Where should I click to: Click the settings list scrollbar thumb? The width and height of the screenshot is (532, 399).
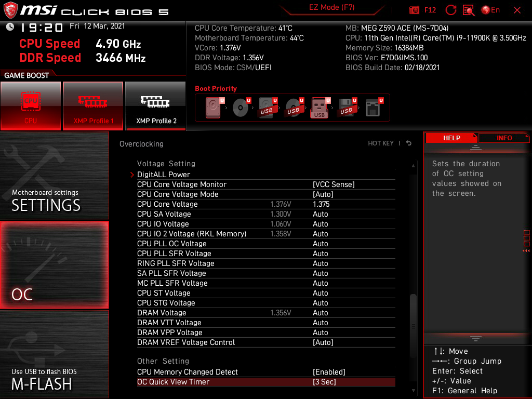(x=413, y=326)
